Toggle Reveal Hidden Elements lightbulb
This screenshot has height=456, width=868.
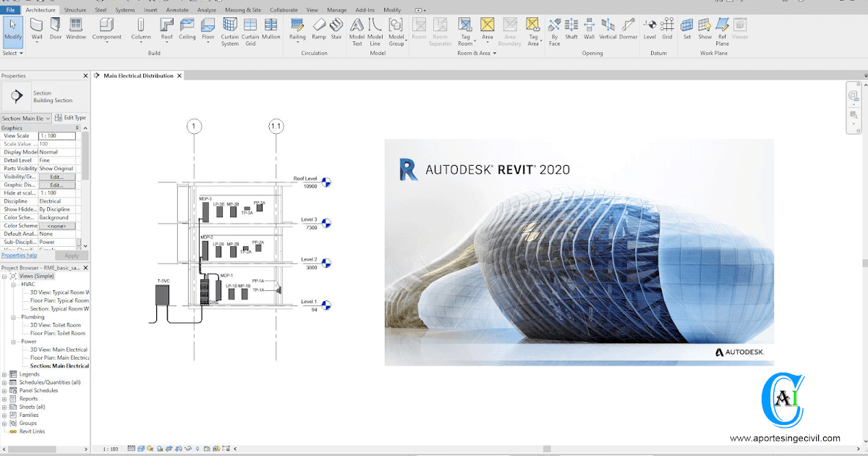[197, 449]
